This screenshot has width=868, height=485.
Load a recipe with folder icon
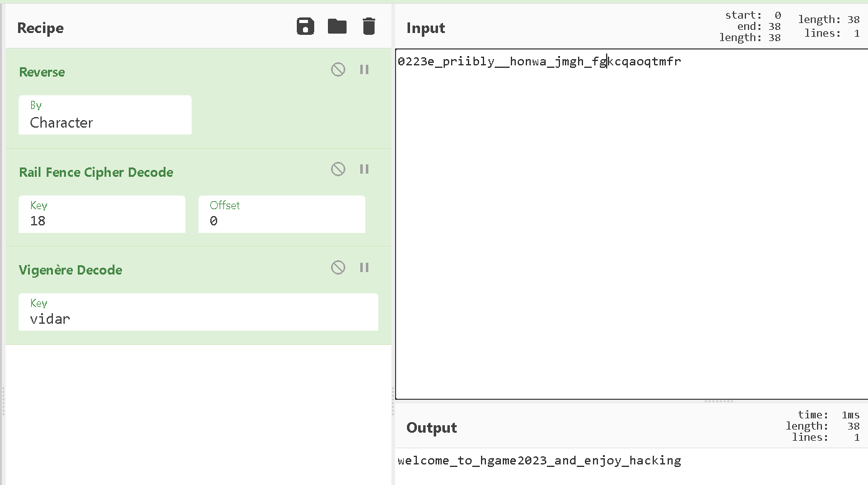pos(337,26)
